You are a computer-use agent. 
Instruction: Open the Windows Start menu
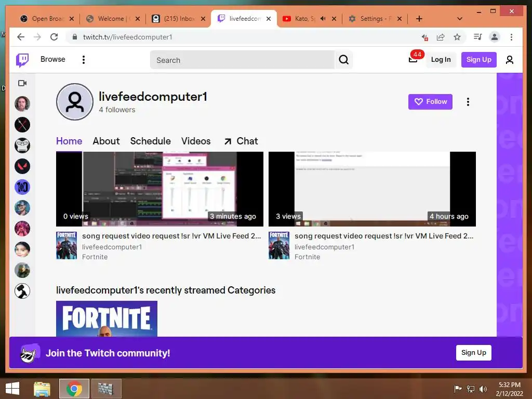[x=12, y=389]
